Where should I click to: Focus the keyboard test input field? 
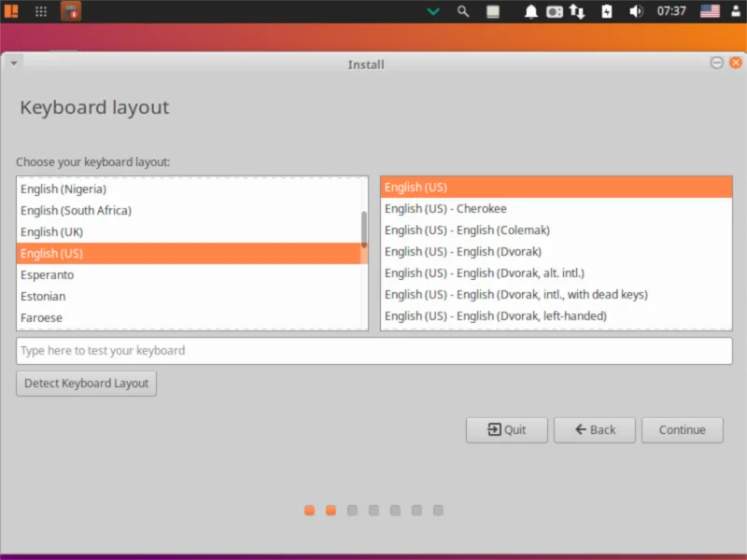click(374, 351)
